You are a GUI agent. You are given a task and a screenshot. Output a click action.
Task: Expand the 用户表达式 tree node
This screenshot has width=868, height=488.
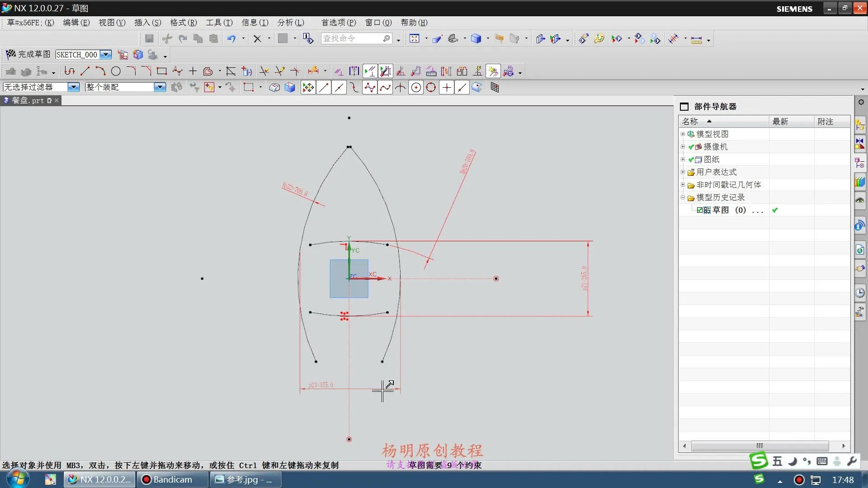click(x=683, y=172)
